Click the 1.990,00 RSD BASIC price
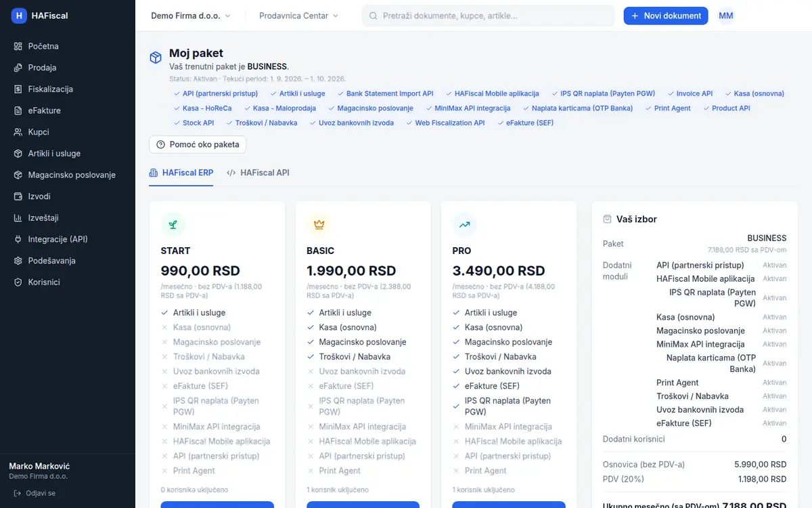The height and width of the screenshot is (508, 812). 351,271
